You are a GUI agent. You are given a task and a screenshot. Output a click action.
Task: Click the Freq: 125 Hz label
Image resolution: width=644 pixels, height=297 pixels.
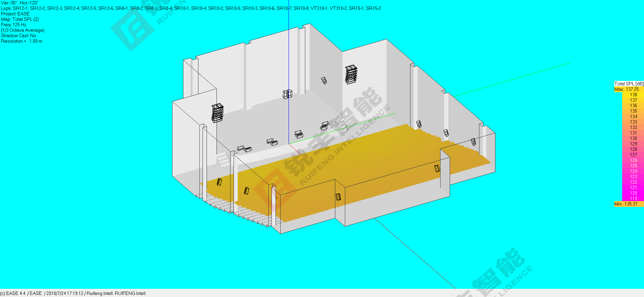pyautogui.click(x=14, y=25)
